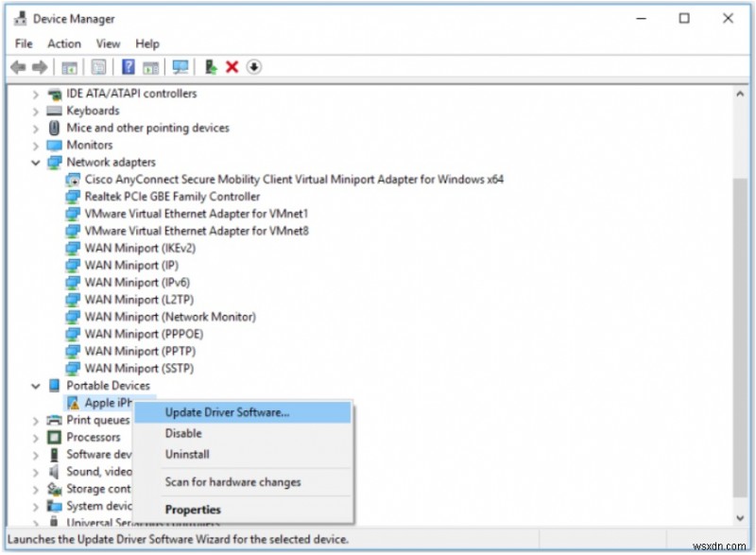Click the Apple iPhone warning device icon
This screenshot has width=756, height=555.
pyautogui.click(x=73, y=403)
